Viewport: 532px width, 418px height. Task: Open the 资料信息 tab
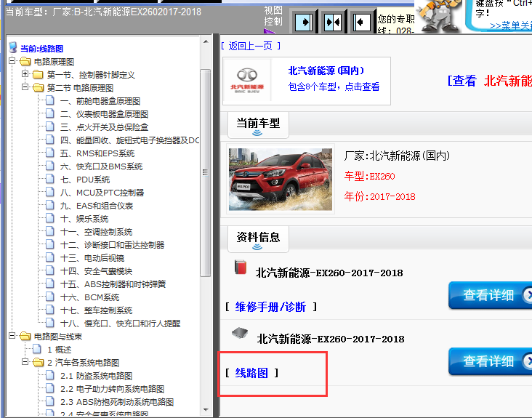(x=258, y=239)
